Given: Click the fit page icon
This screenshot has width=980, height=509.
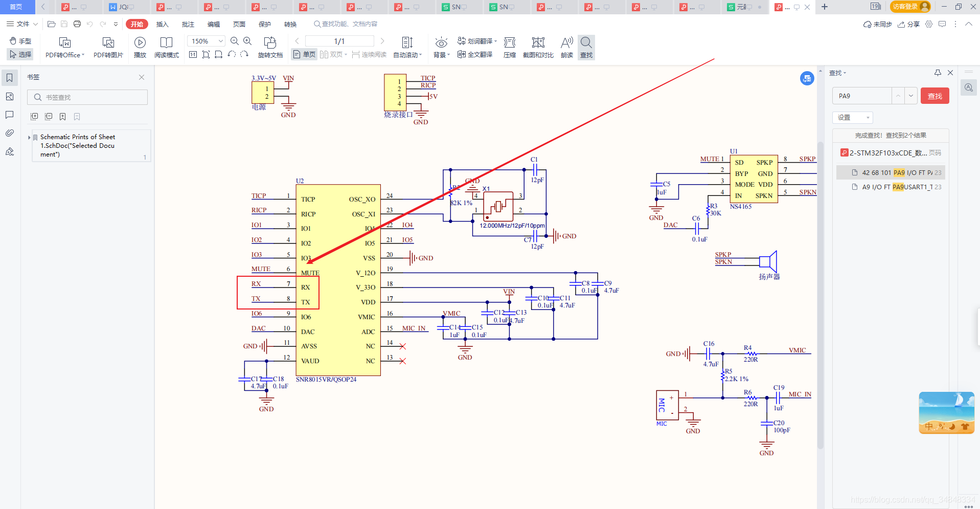Looking at the screenshot, I should pyautogui.click(x=206, y=55).
